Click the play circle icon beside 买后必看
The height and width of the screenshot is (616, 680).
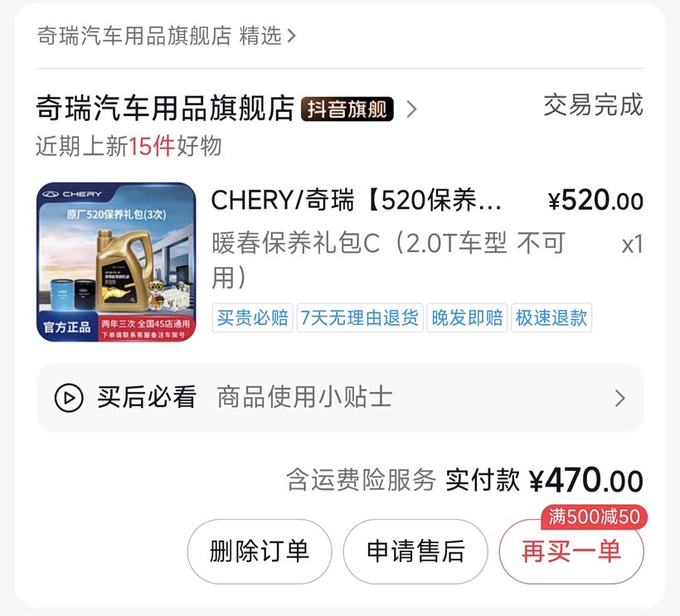coord(69,398)
